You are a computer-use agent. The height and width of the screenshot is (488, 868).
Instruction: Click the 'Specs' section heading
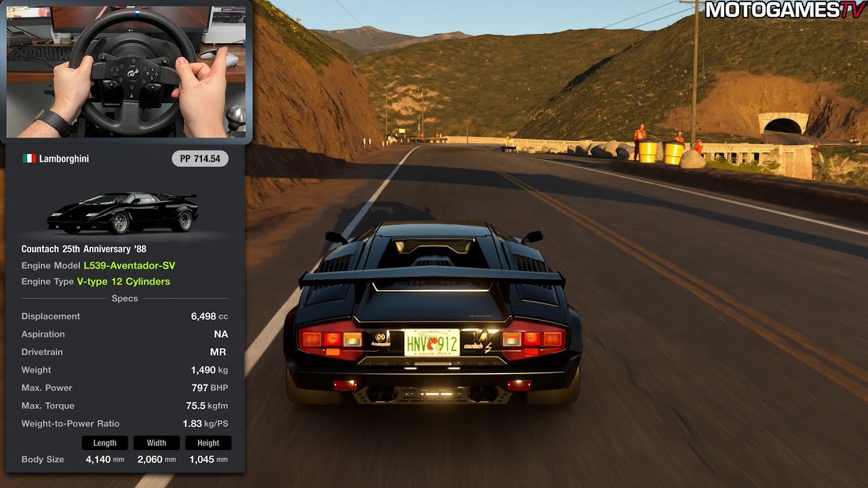(125, 299)
